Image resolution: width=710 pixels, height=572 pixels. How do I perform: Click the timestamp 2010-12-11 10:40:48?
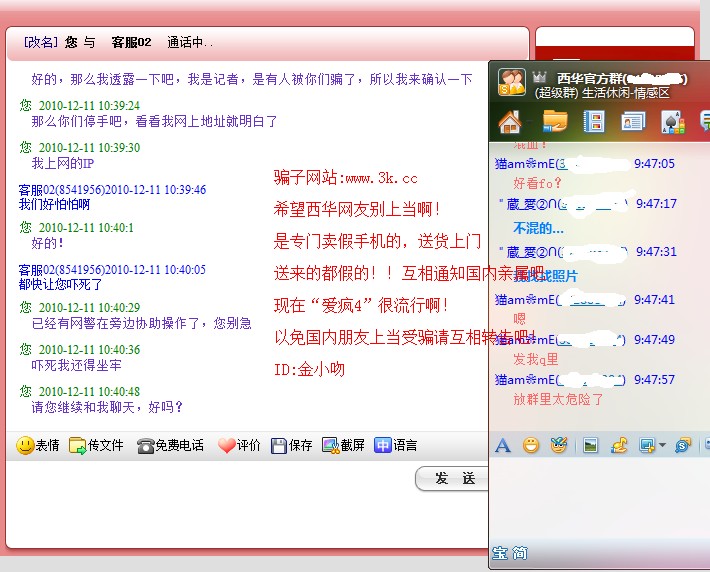89,391
